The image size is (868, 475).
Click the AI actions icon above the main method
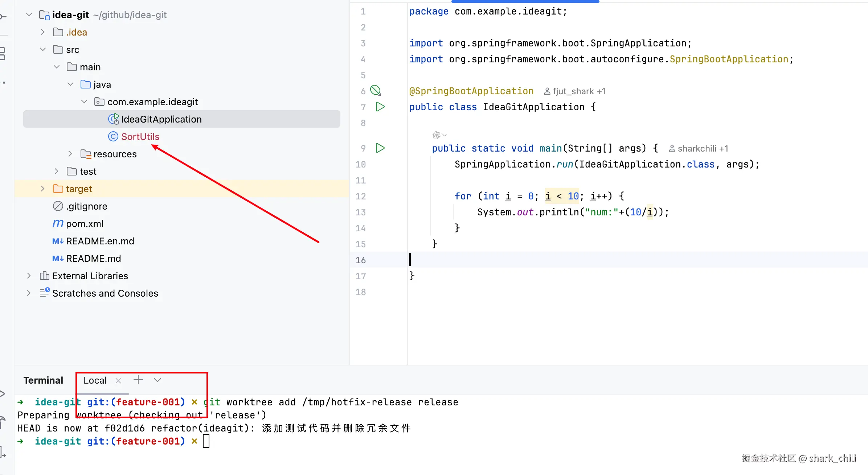click(437, 135)
